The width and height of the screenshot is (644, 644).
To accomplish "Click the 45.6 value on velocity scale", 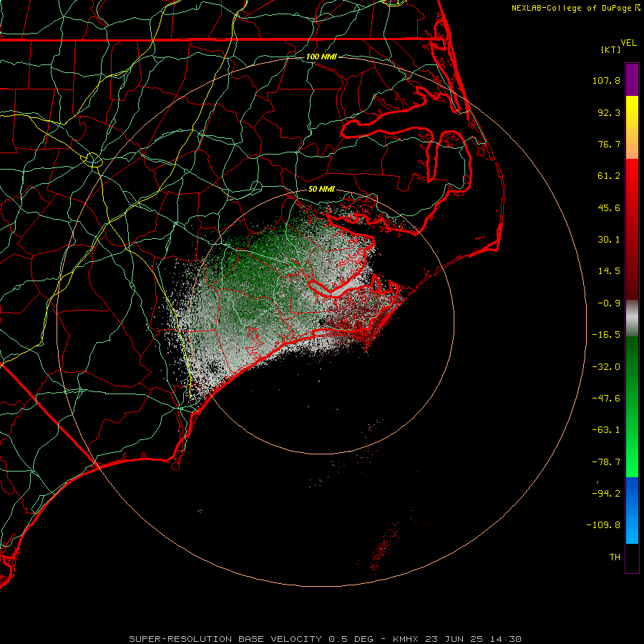I will coord(609,208).
